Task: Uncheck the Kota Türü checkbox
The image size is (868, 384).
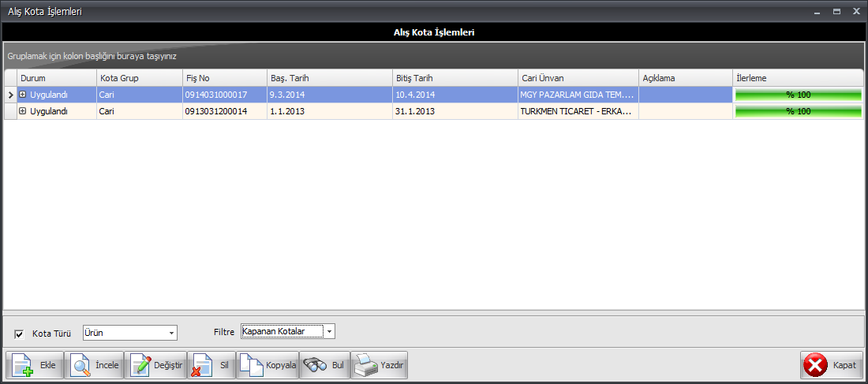Action: 20,334
